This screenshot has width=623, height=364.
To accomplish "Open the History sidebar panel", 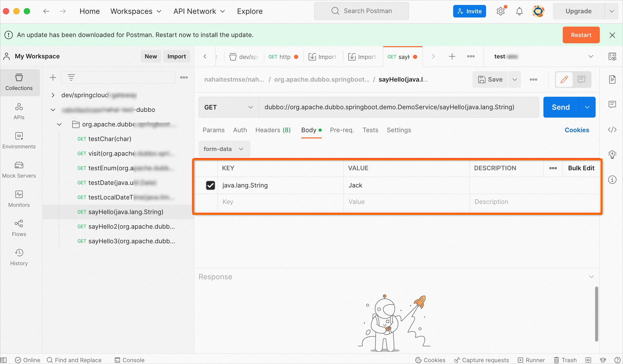I will click(x=19, y=257).
